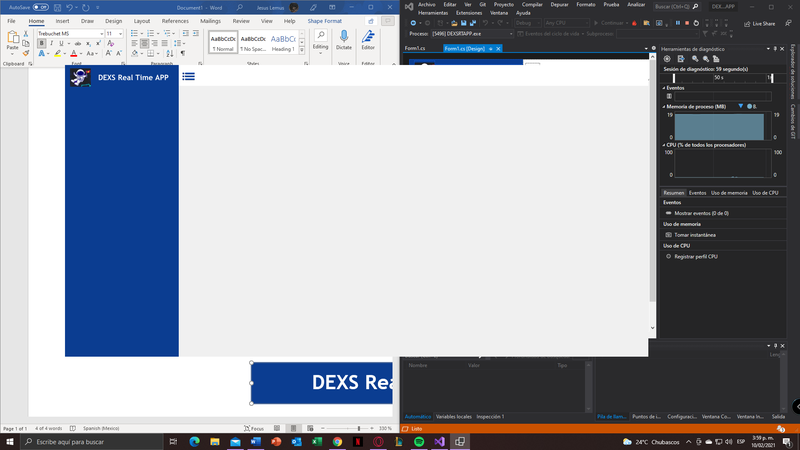Open the font name dropdown
Screen dimensions: 800x450
pyautogui.click(x=100, y=33)
